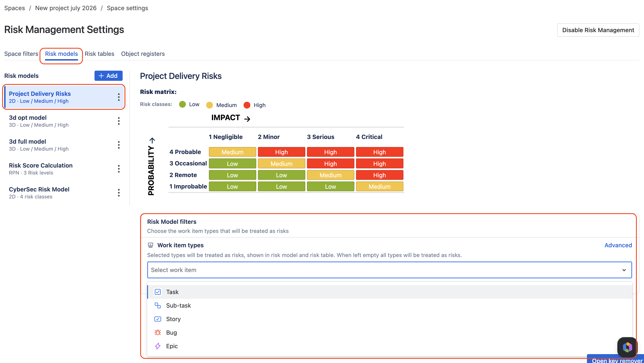
Task: Click Disable Risk Management button
Action: tap(598, 30)
